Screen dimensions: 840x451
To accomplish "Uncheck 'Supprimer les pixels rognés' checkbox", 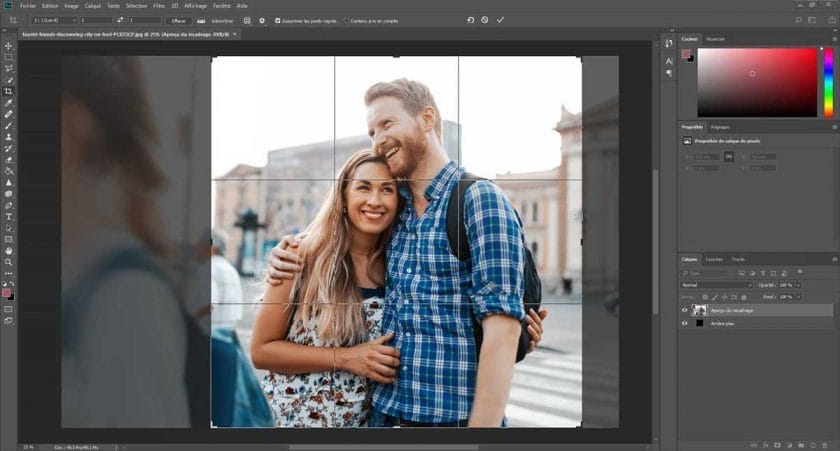I will (x=278, y=20).
